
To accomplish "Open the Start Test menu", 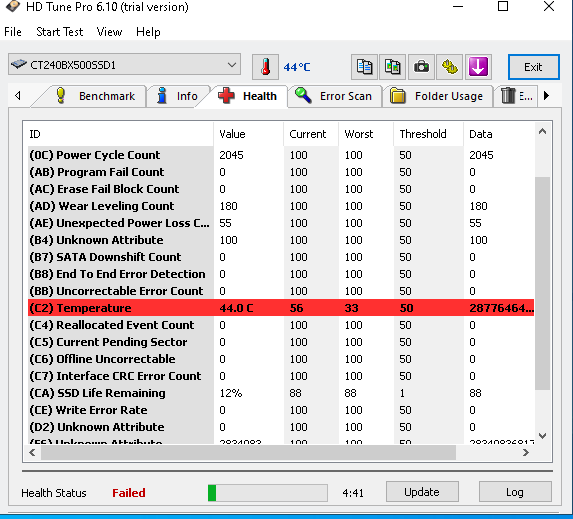I will coord(60,32).
